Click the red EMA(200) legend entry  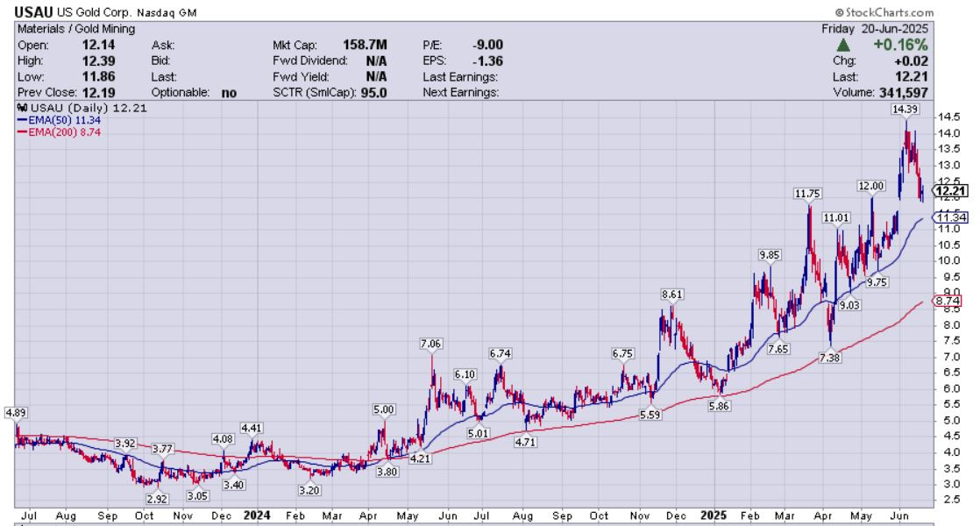pyautogui.click(x=59, y=132)
